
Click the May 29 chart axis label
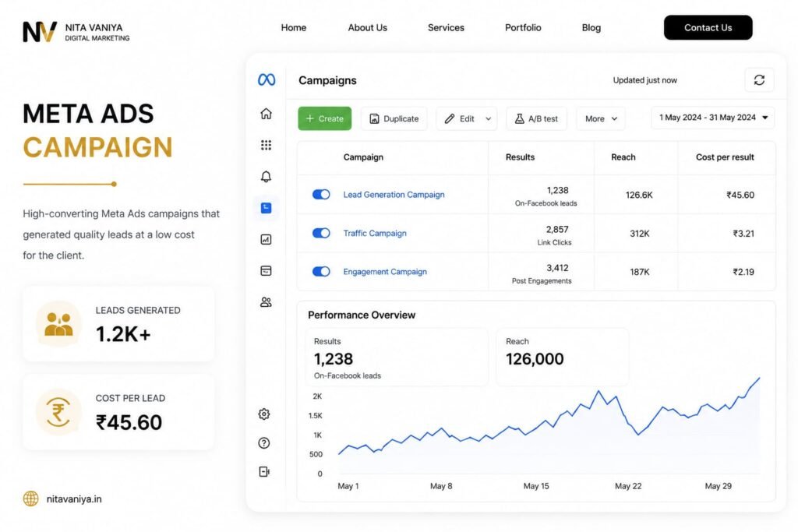(x=718, y=486)
